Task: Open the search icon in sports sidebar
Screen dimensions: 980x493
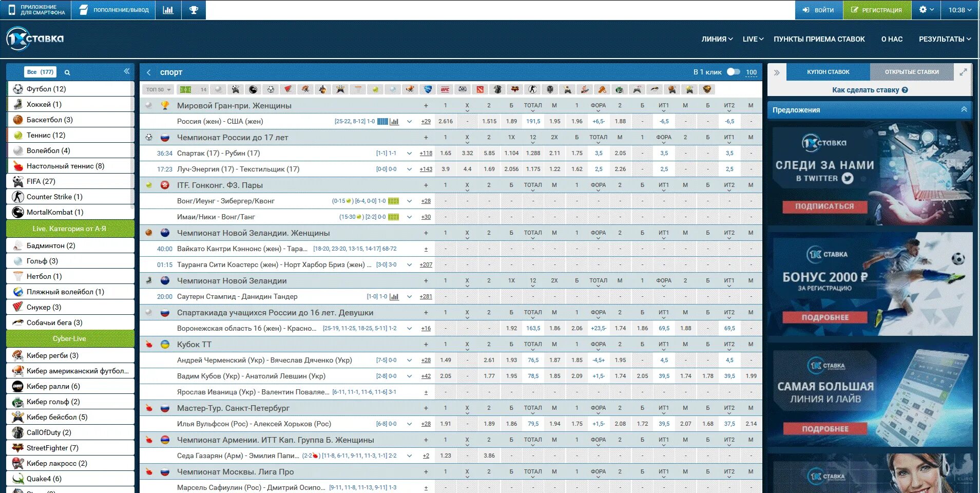Action: coord(67,72)
